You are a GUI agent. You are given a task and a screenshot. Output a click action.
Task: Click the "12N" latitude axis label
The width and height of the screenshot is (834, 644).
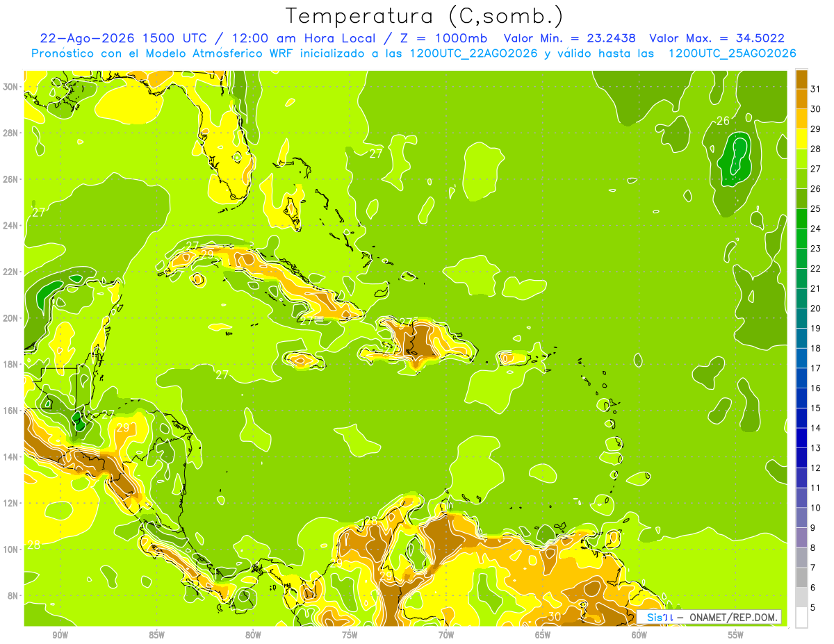pos(11,503)
